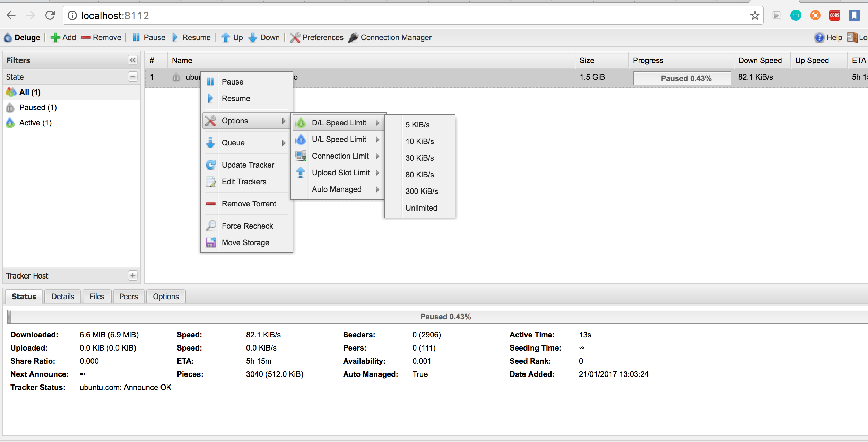
Task: Choose Unlimited download speed
Action: pos(421,208)
